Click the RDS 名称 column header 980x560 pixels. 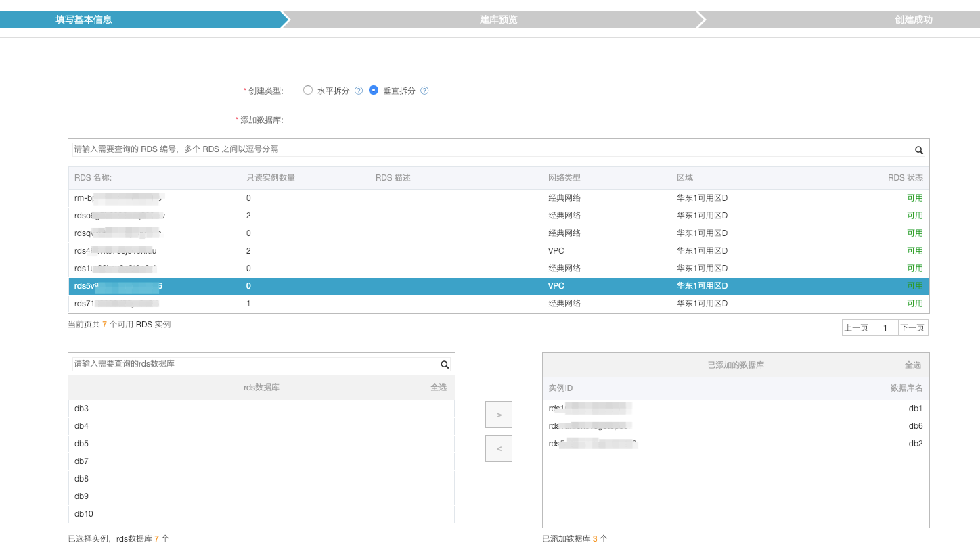93,178
